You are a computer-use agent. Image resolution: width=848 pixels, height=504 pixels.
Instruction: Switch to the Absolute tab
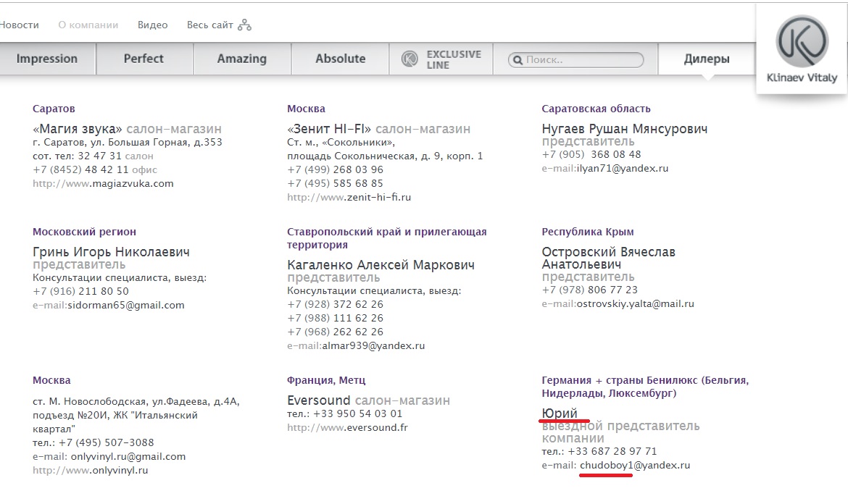[340, 59]
